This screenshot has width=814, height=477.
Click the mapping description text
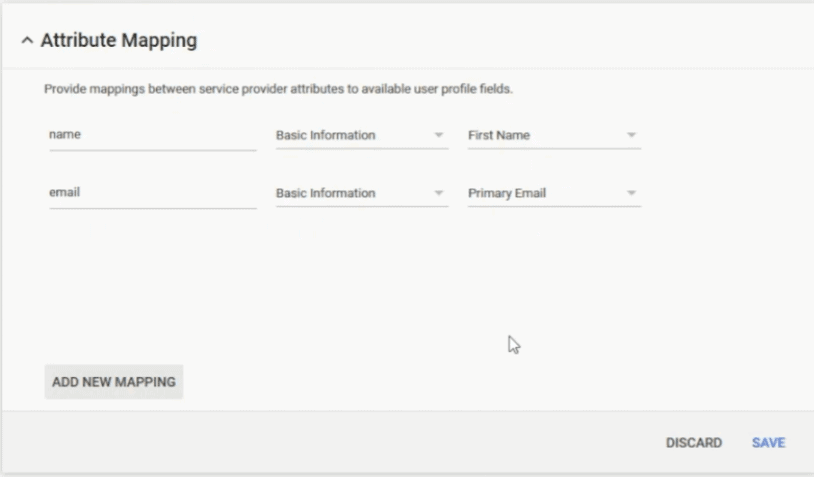click(278, 89)
